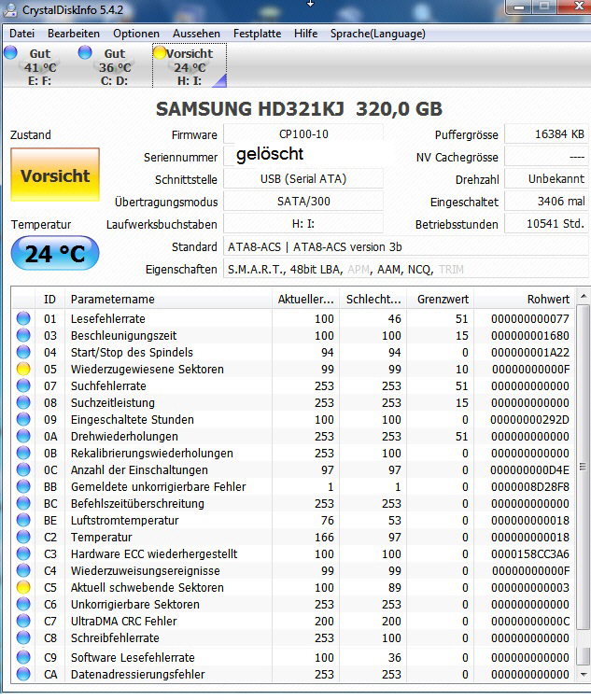591x700 pixels.
Task: Click status icon of Rekalibrierungswiederholungen row
Action: [x=23, y=453]
